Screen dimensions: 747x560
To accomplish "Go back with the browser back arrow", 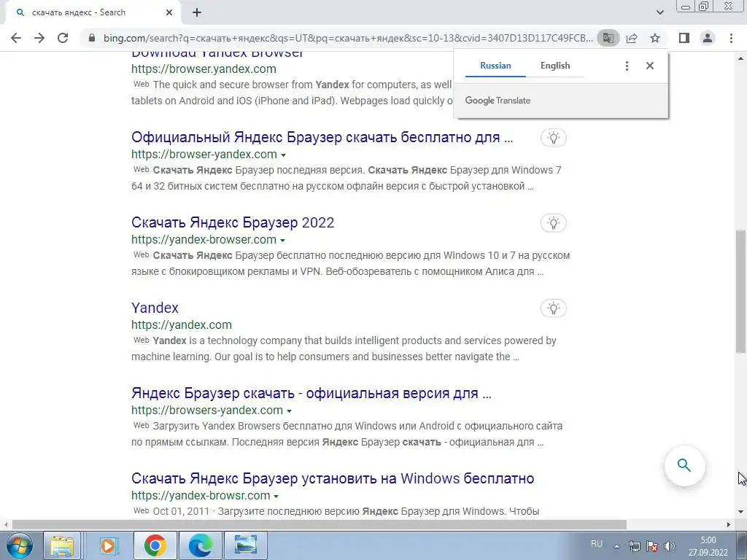I will click(x=16, y=38).
